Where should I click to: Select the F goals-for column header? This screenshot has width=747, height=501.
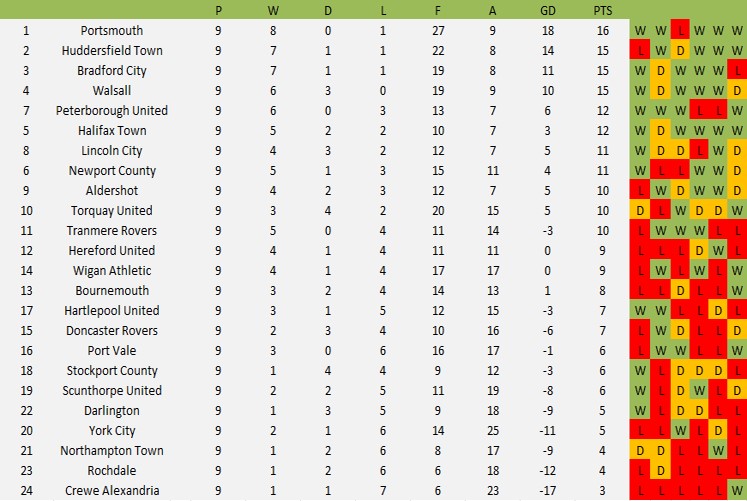[x=437, y=10]
